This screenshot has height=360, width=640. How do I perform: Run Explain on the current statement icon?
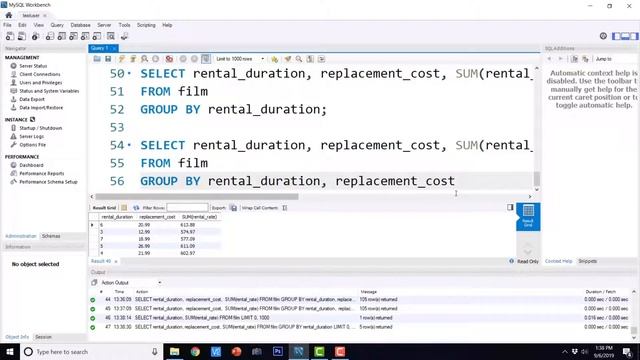[144, 59]
